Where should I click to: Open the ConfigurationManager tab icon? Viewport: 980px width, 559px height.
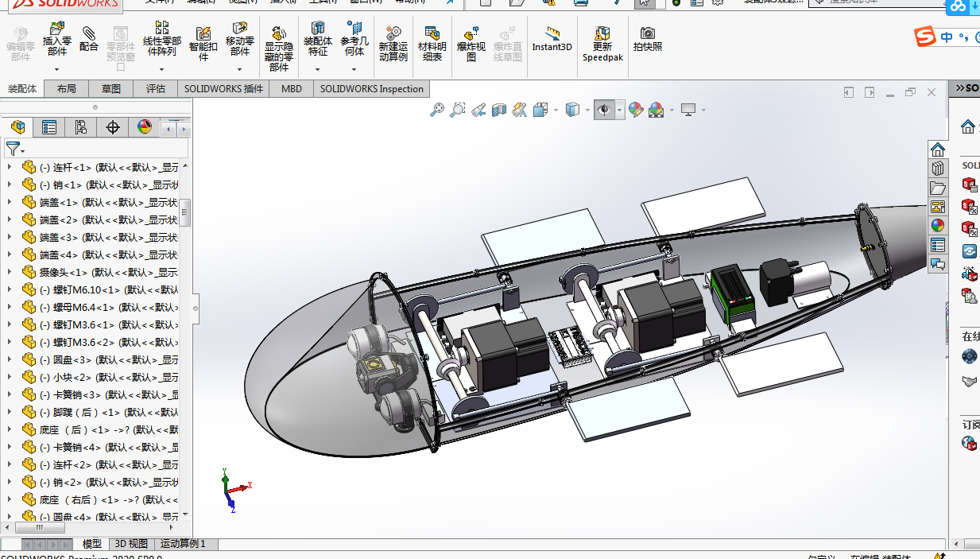pos(80,127)
